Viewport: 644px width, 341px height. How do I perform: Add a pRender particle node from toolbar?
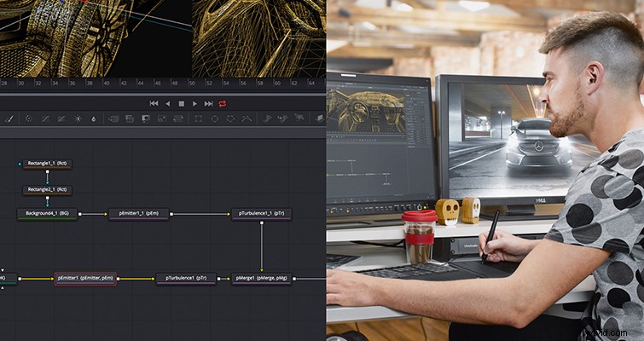coord(299,119)
